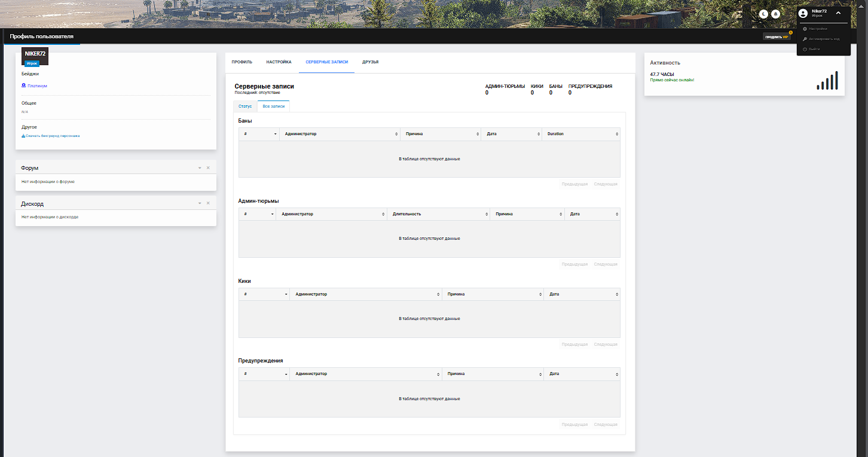The width and height of the screenshot is (868, 457).
Task: Sort Админ-тюрьмы table by Причина column
Action: pos(527,214)
